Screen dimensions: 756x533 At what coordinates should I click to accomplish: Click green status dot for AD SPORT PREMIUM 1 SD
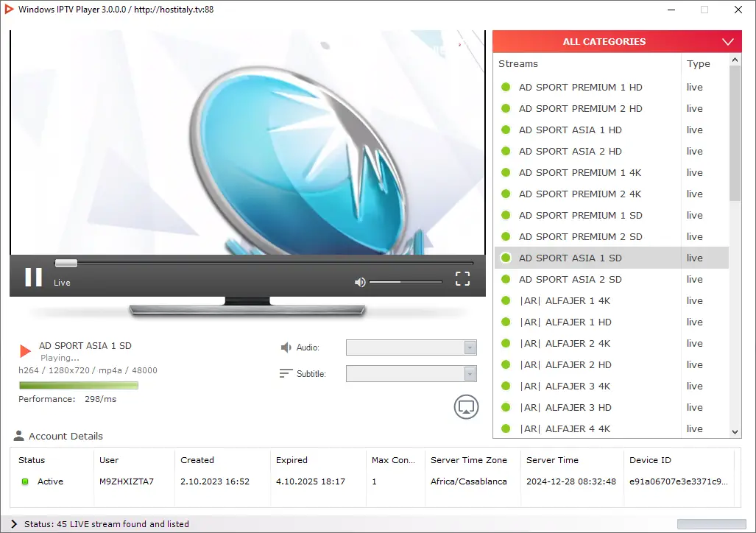[506, 215]
